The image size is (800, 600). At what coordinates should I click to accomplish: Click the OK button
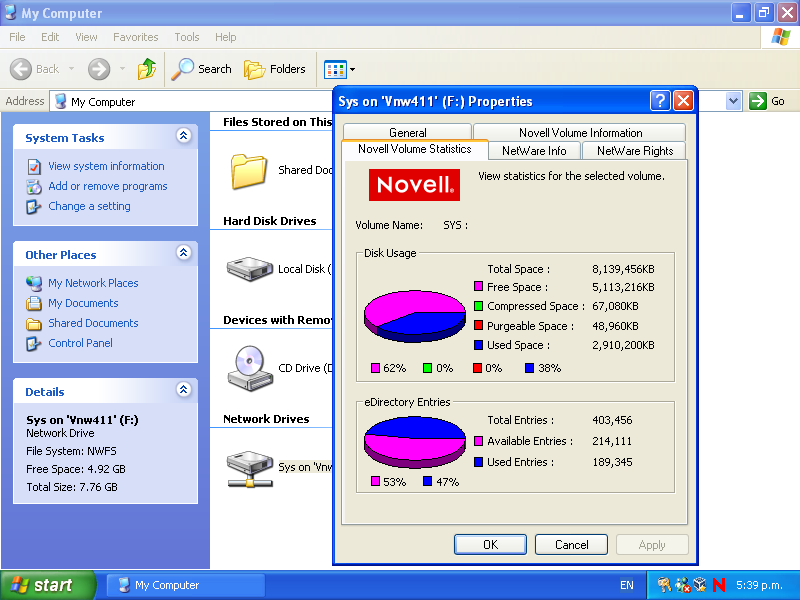coord(490,544)
